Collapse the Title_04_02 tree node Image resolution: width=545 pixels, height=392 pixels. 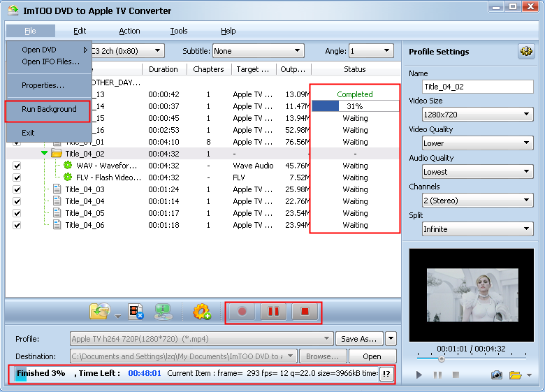[x=44, y=153]
